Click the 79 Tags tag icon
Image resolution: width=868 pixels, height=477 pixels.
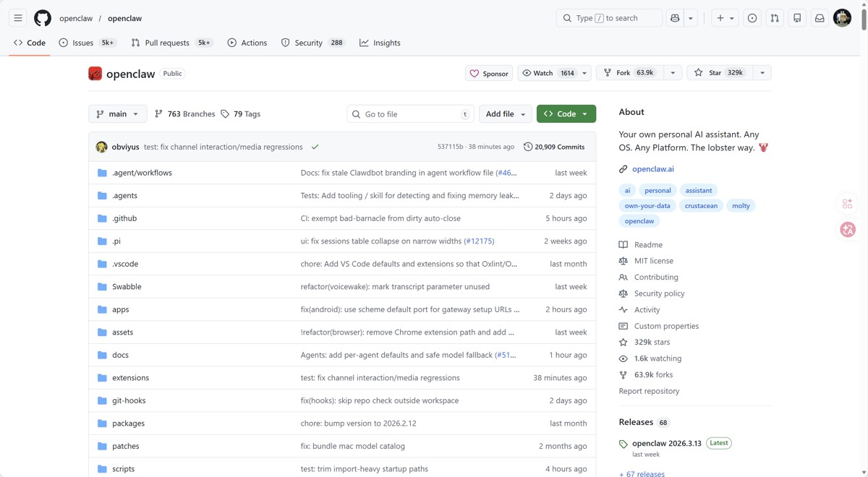[x=225, y=114]
